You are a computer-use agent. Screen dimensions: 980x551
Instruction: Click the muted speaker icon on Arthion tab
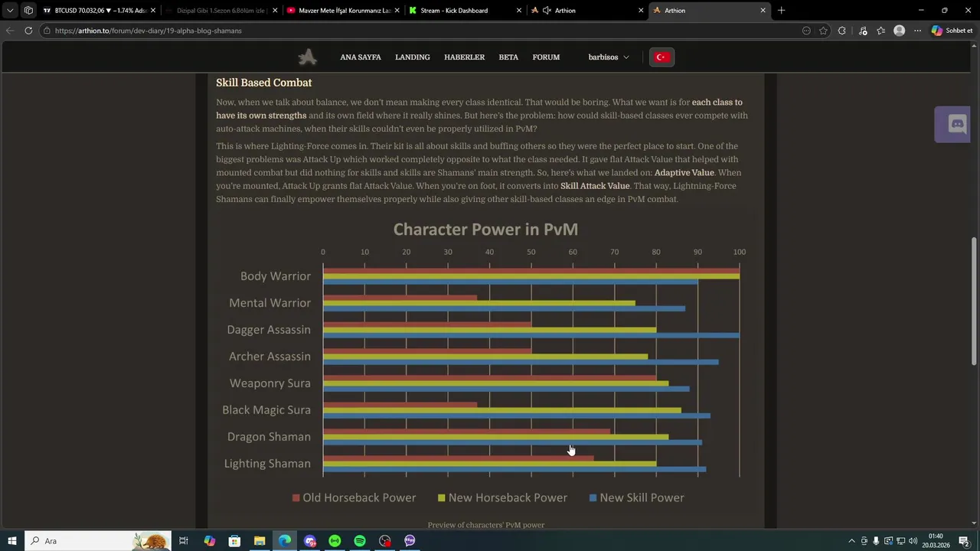point(547,11)
